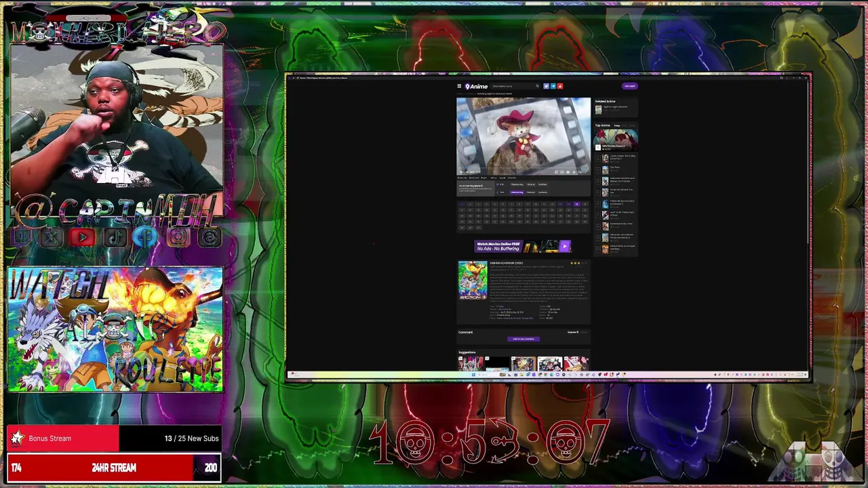Viewport: 868px width, 488px height.
Task: Open highlighted episode 15 in the grid
Action: [x=576, y=204]
